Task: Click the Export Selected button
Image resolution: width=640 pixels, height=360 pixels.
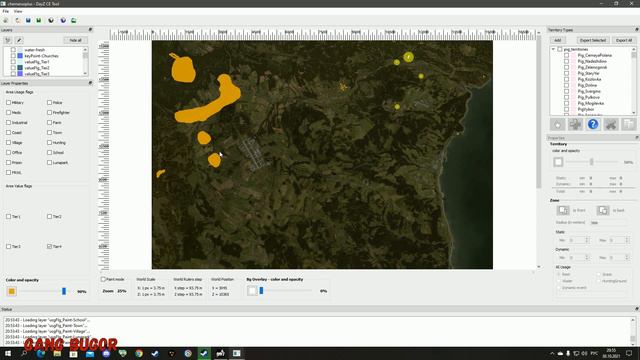Action: (x=593, y=40)
